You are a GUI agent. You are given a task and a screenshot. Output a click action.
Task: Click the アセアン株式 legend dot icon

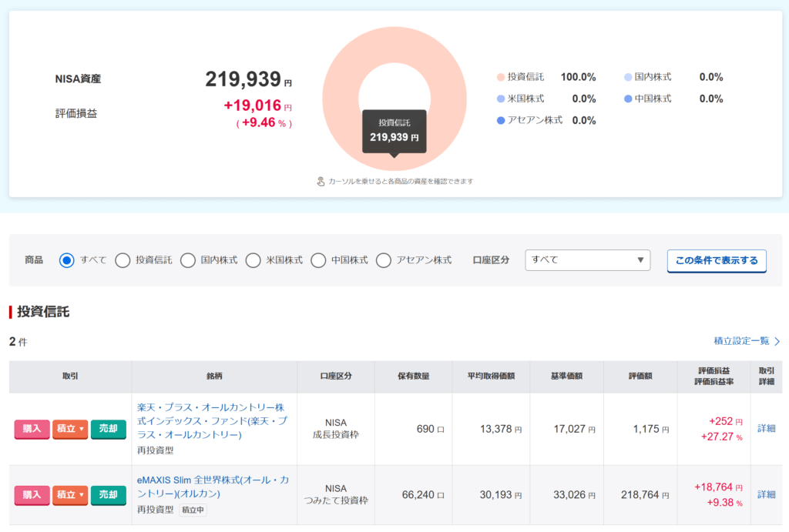(501, 120)
